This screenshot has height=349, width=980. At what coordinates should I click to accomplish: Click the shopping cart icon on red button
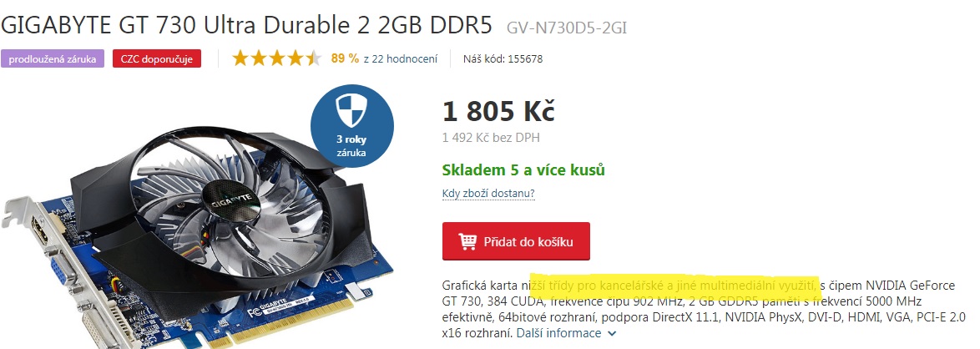[x=467, y=241]
